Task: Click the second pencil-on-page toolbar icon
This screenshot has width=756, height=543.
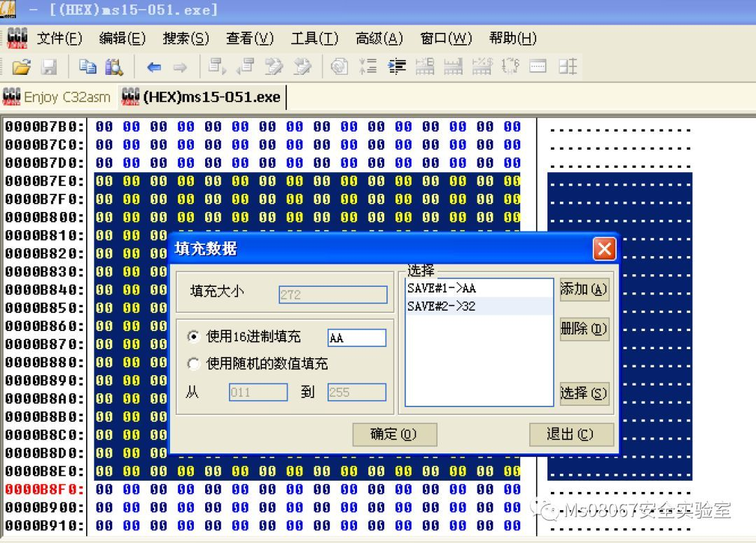Action: coord(302,66)
